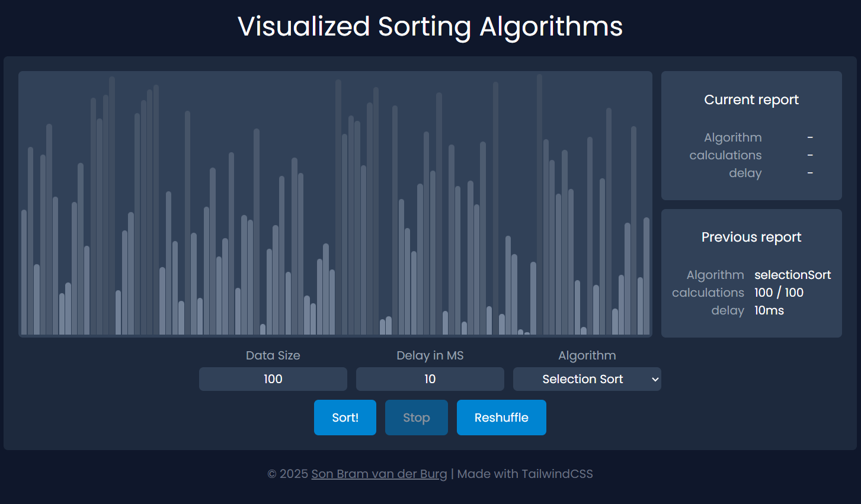The image size is (861, 504).
Task: Click the Sort! button
Action: pyautogui.click(x=345, y=418)
